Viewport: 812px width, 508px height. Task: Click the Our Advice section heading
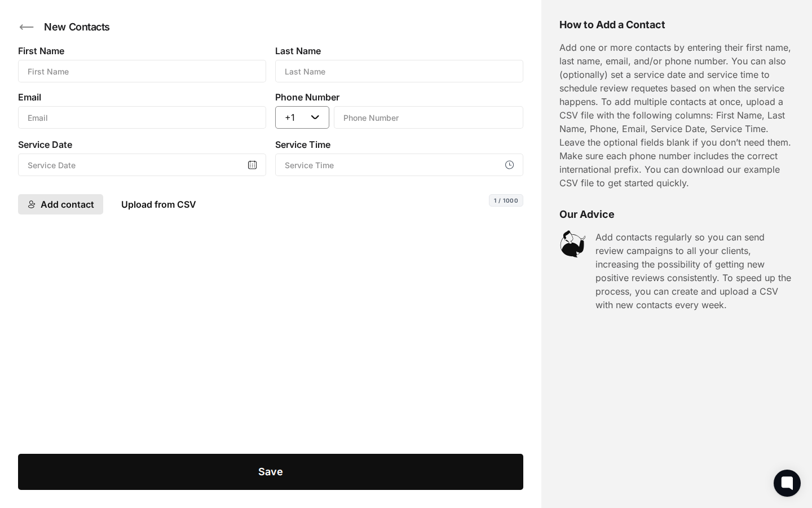[x=586, y=214]
